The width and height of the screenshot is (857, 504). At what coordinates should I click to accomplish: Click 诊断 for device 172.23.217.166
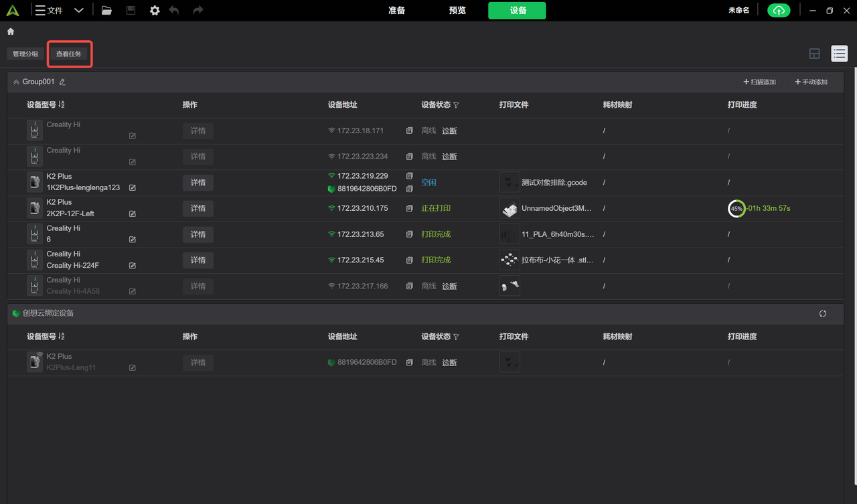coord(450,286)
